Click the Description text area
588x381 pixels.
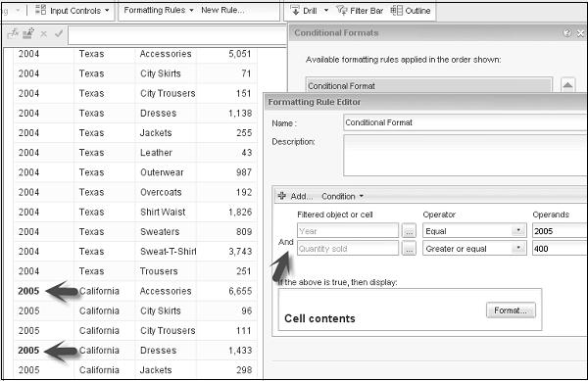click(465, 155)
